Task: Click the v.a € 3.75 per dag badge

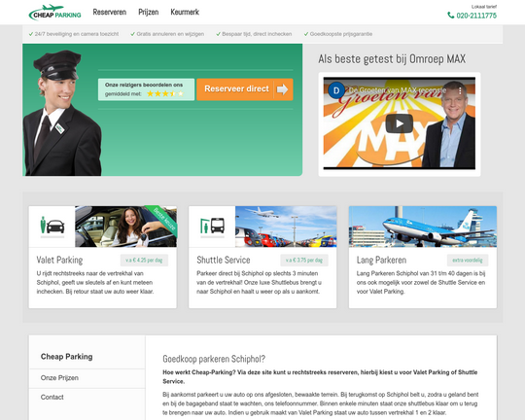Action: click(304, 261)
